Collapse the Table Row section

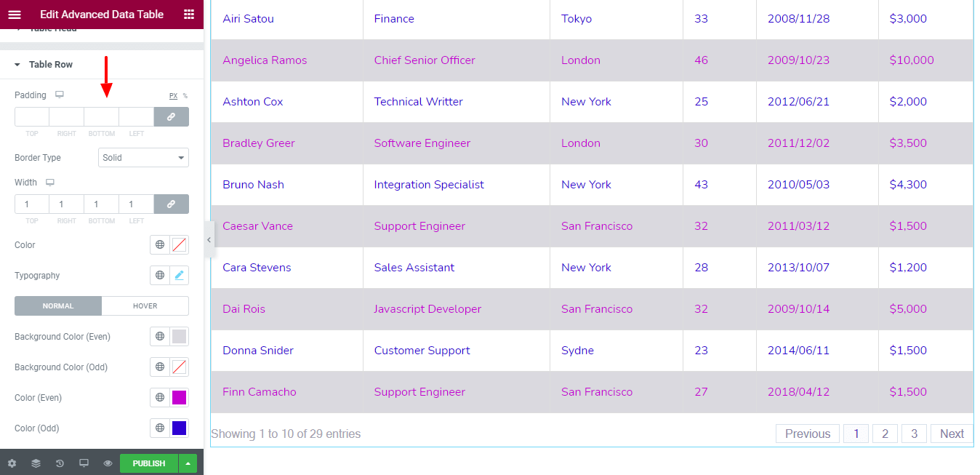pos(50,65)
